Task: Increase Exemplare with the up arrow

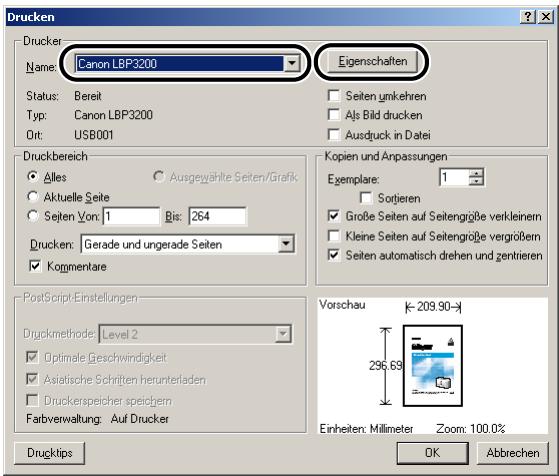Action: 477,173
